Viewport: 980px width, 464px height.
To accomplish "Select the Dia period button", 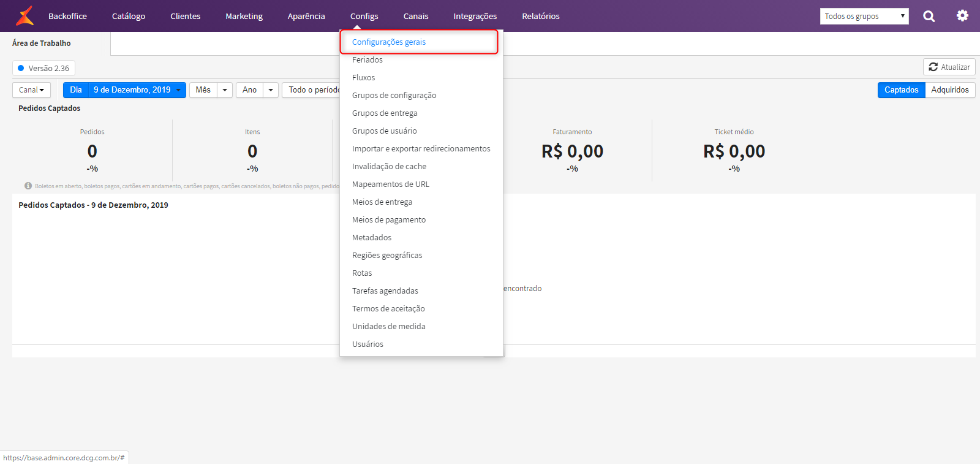I will point(76,90).
